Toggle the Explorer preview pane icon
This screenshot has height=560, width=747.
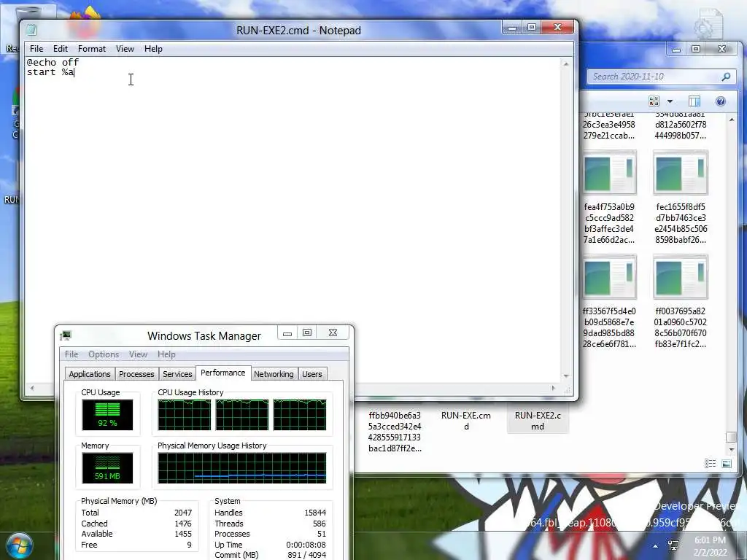coord(694,101)
